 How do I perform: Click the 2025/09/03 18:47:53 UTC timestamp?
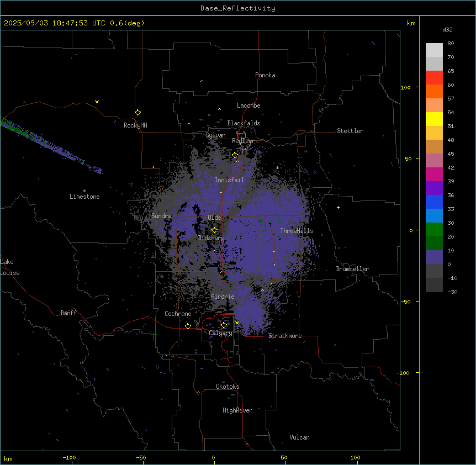(74, 23)
